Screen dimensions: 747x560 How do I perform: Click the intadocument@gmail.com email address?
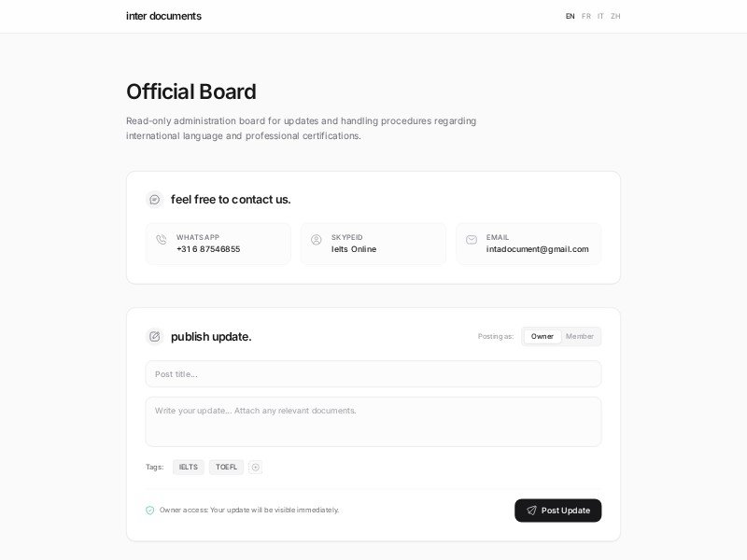tap(538, 249)
